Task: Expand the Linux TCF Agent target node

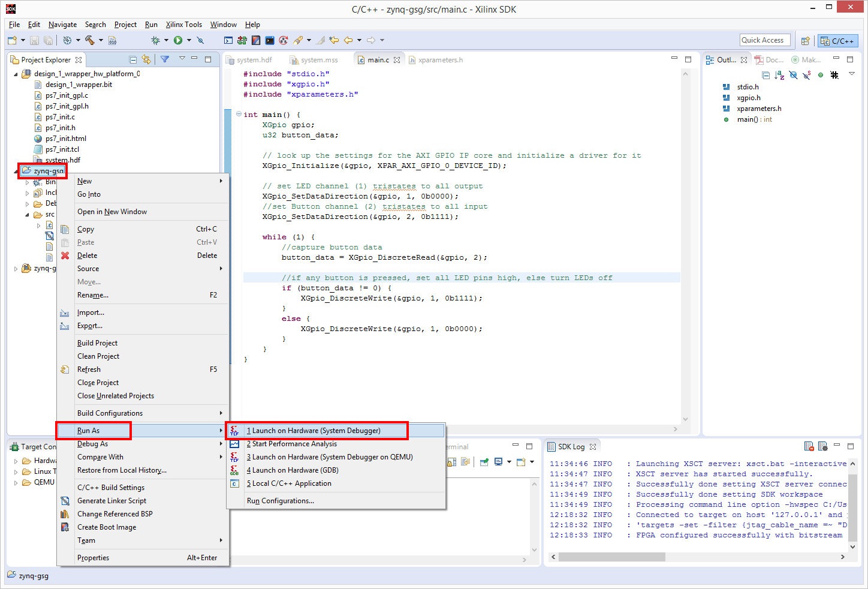Action: [16, 471]
